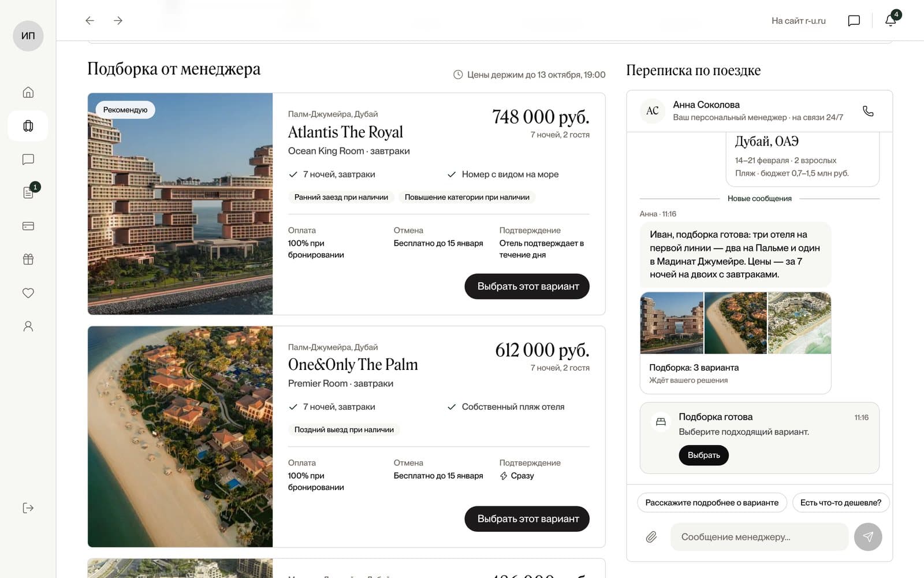Click the Рекомендую badge on Atlantis photo
The height and width of the screenshot is (578, 924).
[125, 110]
